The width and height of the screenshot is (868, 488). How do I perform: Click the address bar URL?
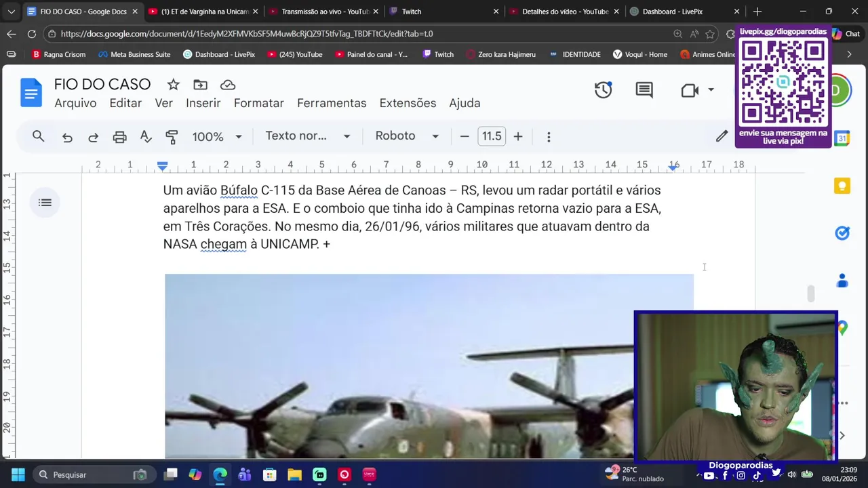pos(247,34)
